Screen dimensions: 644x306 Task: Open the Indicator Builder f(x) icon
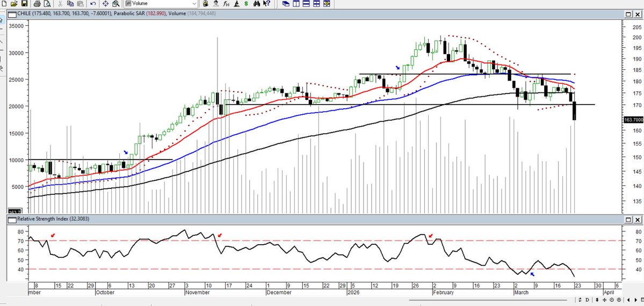[226, 4]
